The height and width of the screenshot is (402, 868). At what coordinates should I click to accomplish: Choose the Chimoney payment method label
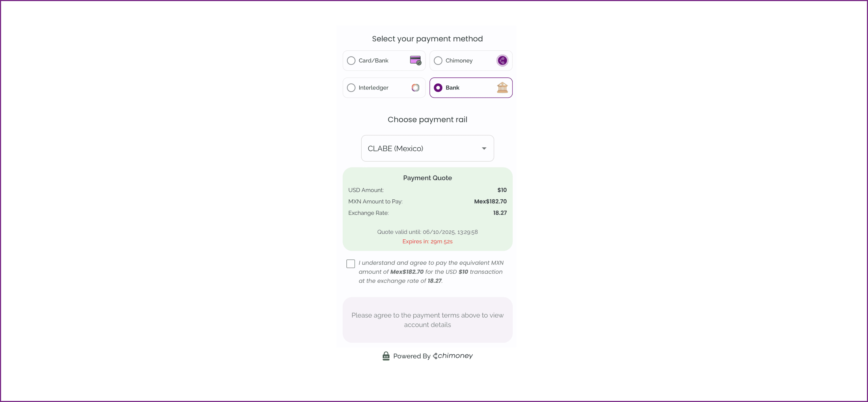tap(459, 61)
